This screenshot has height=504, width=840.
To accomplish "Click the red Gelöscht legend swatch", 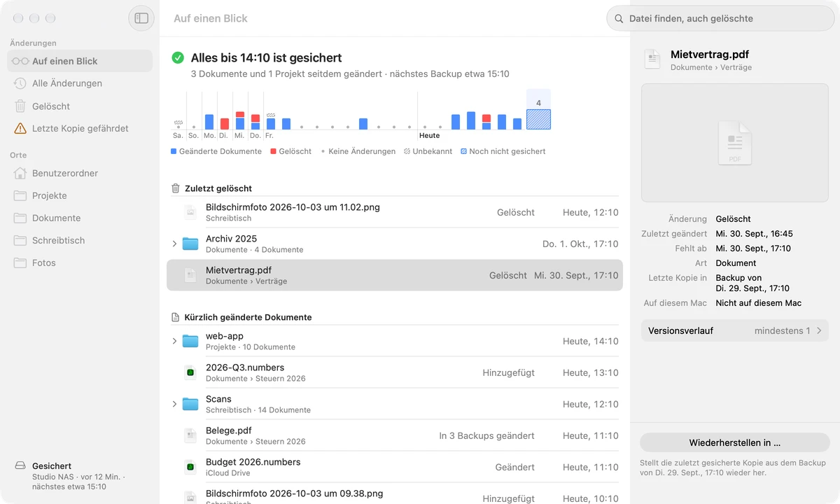I will click(x=274, y=151).
